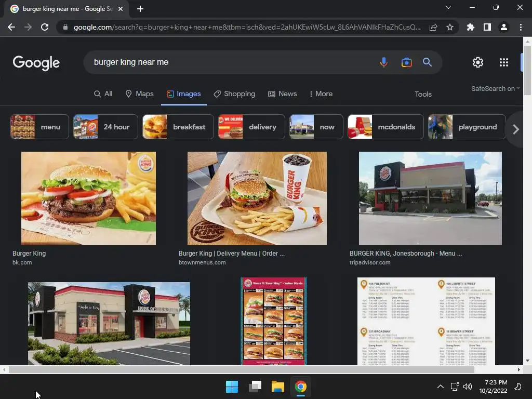Open the Whopper and fries image from bk.com

tap(88, 198)
